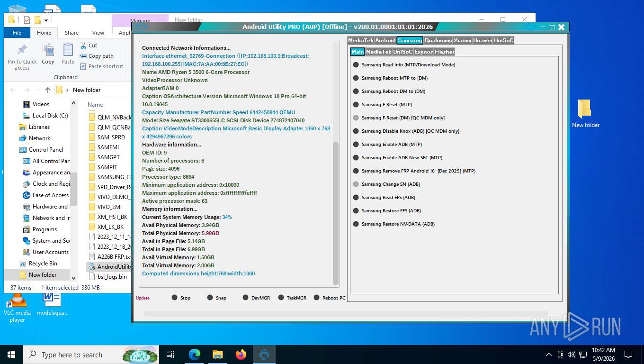Open VLC media player desktop icon

click(17, 308)
